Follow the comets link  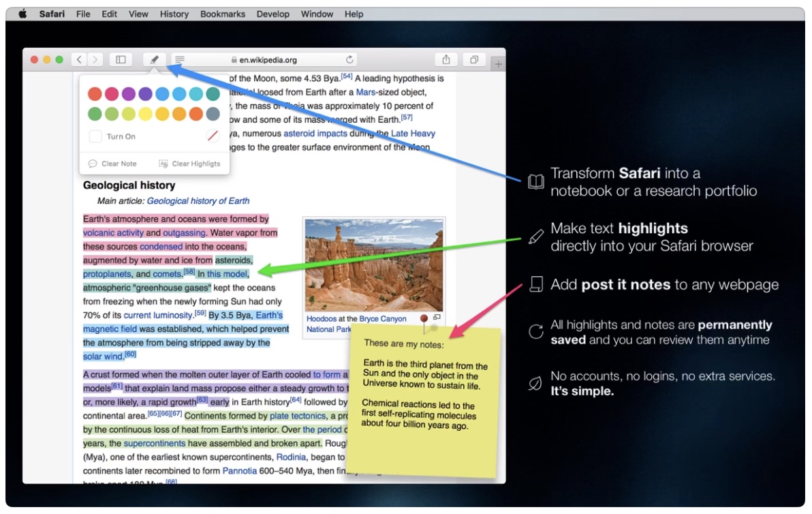point(168,274)
